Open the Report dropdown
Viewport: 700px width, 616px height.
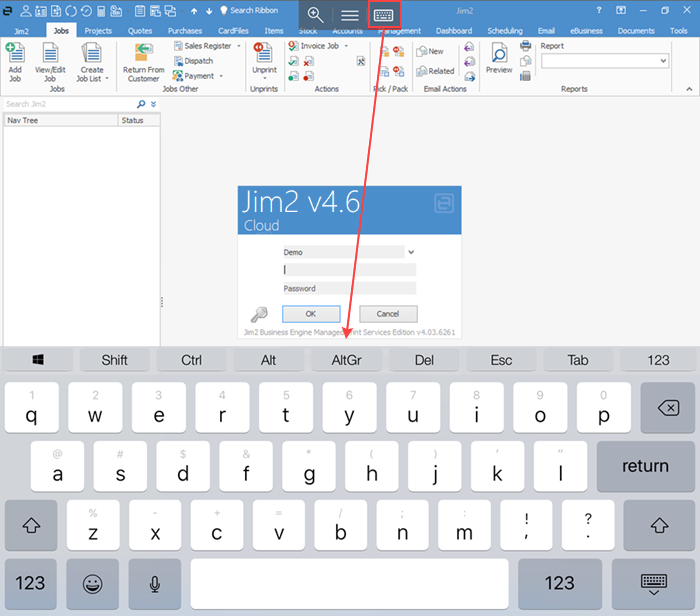click(663, 61)
